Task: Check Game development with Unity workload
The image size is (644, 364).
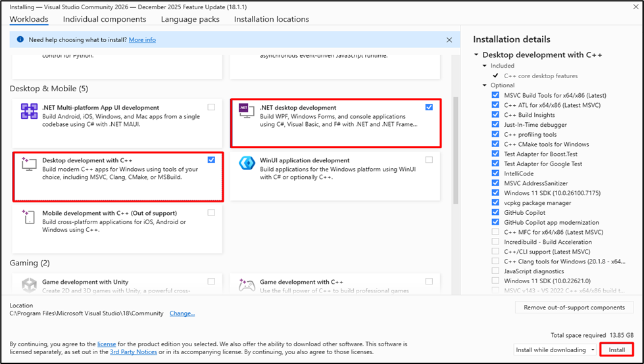Action: [211, 281]
